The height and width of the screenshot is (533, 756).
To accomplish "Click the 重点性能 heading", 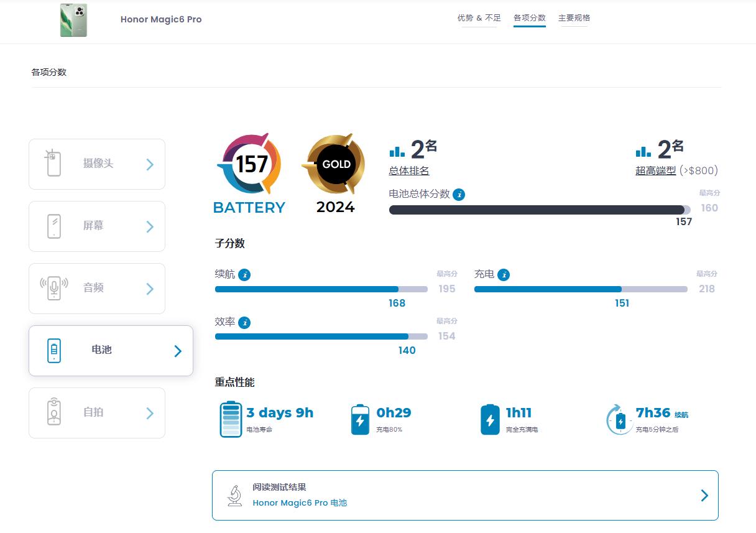I will click(x=235, y=382).
